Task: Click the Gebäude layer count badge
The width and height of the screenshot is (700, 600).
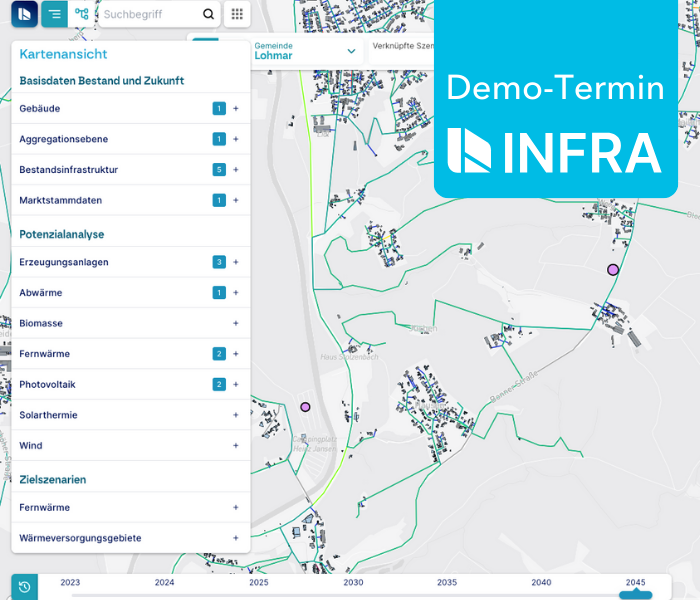Action: coord(219,108)
